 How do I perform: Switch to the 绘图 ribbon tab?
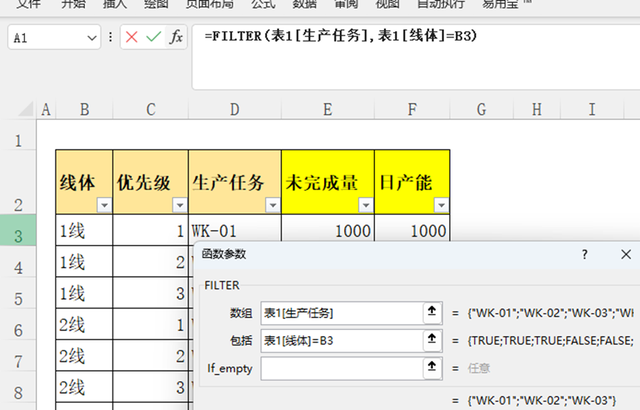point(156,4)
